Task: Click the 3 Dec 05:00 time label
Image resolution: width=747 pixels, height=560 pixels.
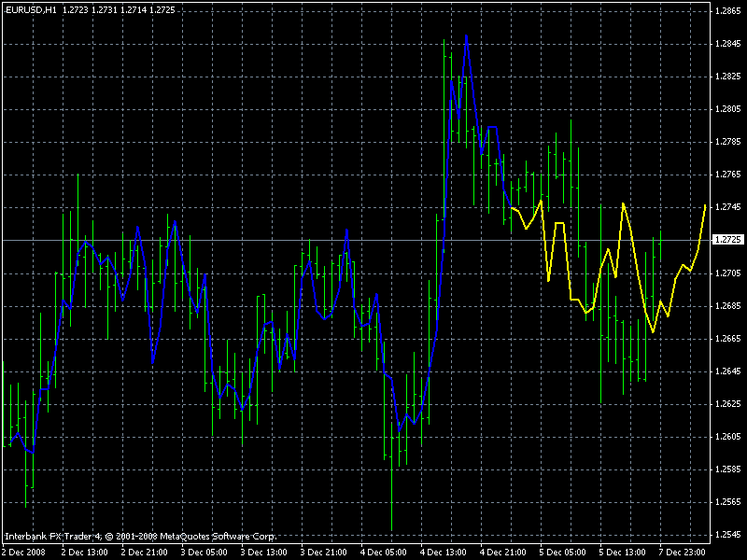Action: [x=204, y=553]
